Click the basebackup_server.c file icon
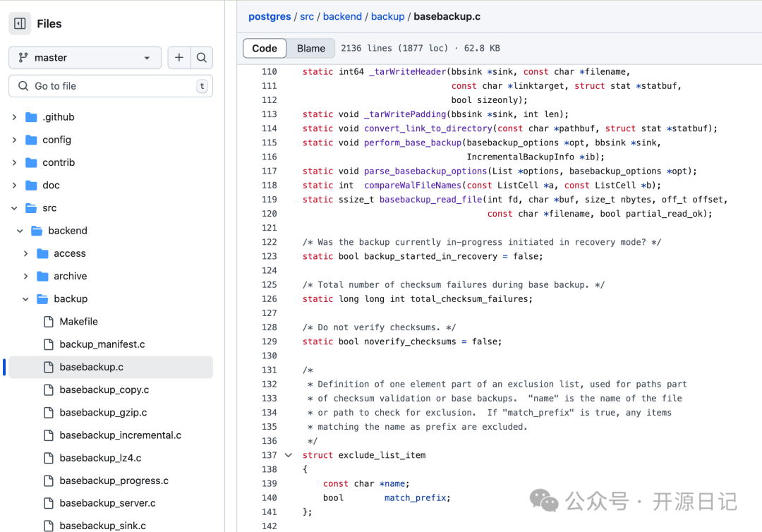The image size is (762, 532). click(x=49, y=503)
